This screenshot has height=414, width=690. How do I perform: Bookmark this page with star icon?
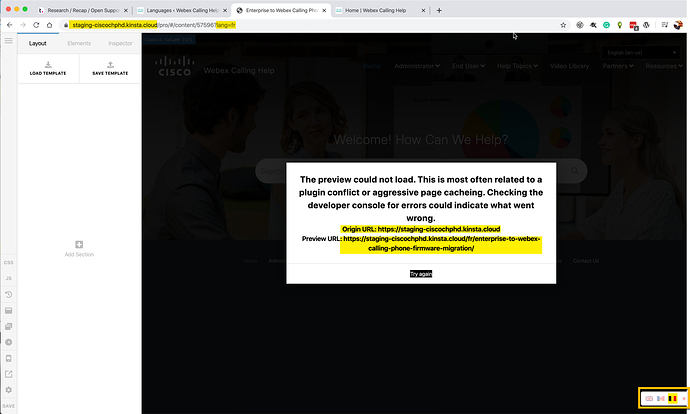[x=563, y=25]
